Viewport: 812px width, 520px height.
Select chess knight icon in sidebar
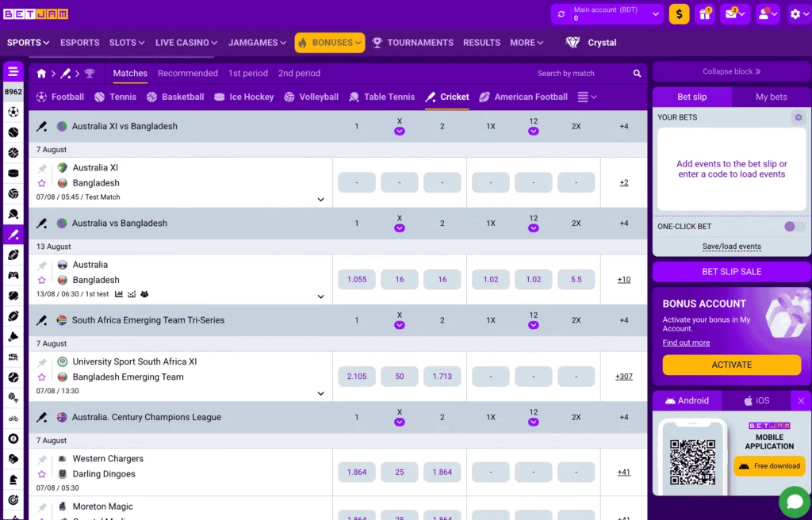pos(13,480)
